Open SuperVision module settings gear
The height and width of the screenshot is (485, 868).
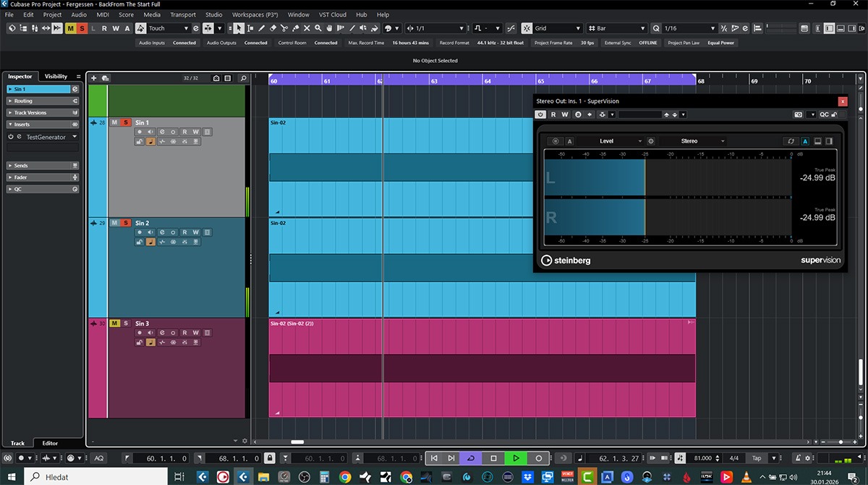651,141
